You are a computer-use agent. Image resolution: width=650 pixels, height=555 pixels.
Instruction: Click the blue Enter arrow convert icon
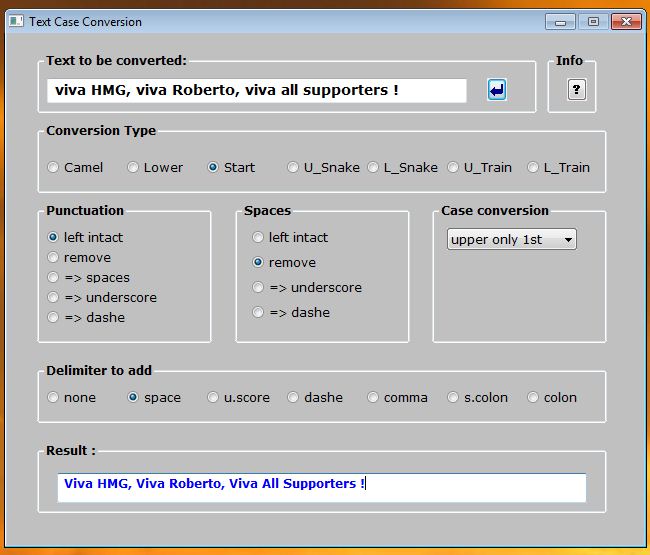pyautogui.click(x=497, y=90)
